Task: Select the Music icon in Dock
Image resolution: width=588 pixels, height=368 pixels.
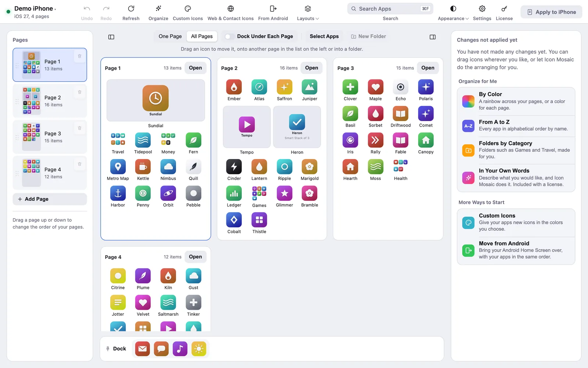Action: point(180,348)
